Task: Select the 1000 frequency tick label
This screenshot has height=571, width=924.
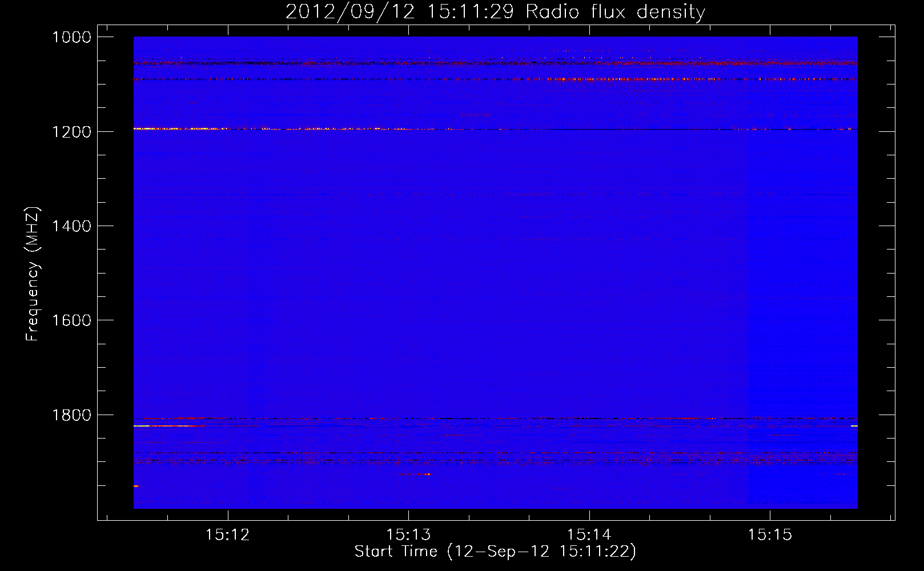Action: click(72, 37)
